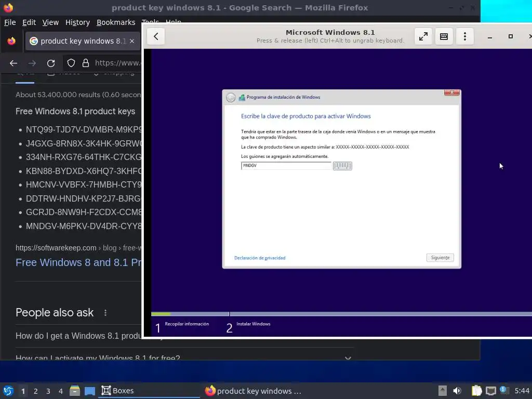Click the on-screen keyboard icon beside key field
Screen dimensions: 532x399
coord(342,166)
